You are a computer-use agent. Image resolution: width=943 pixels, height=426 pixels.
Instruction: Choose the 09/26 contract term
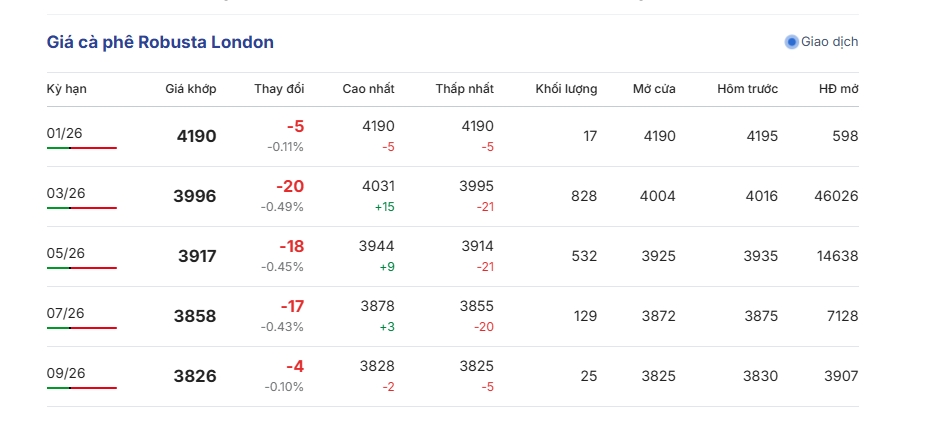[x=66, y=373]
